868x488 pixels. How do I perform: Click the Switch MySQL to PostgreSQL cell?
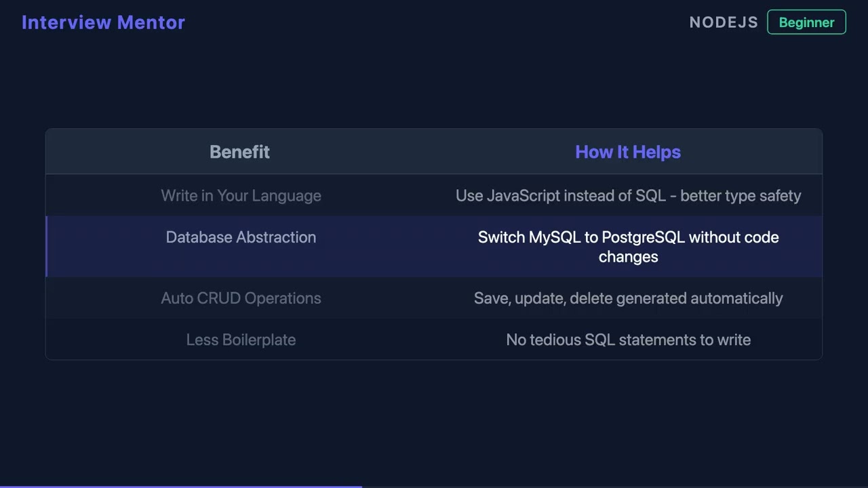click(628, 247)
